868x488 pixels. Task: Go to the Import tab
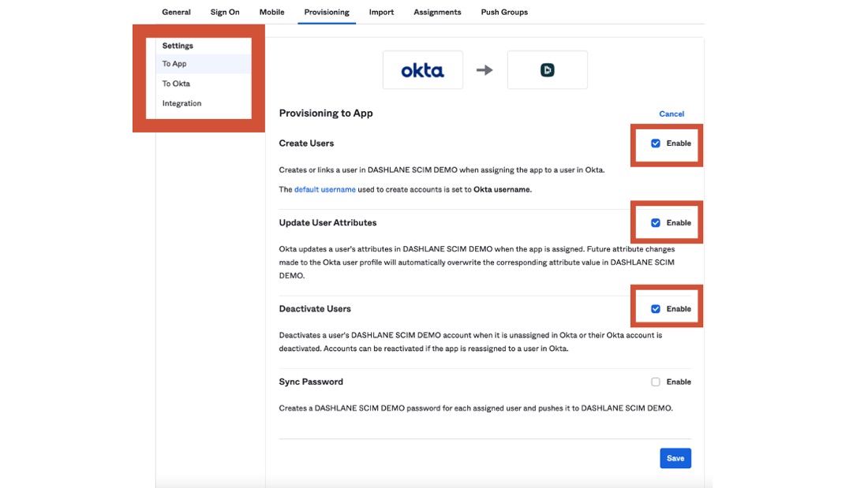pyautogui.click(x=381, y=12)
